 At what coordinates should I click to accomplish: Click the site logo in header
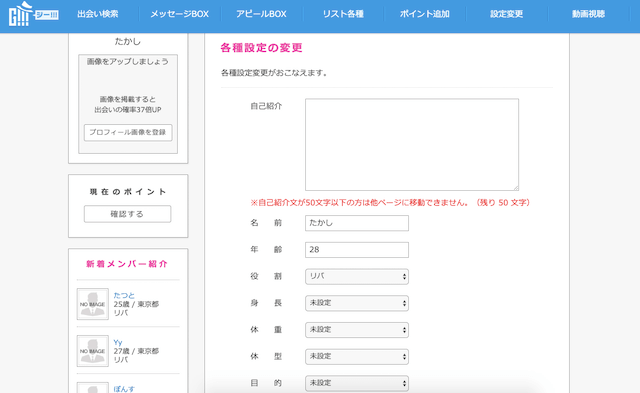(33, 14)
